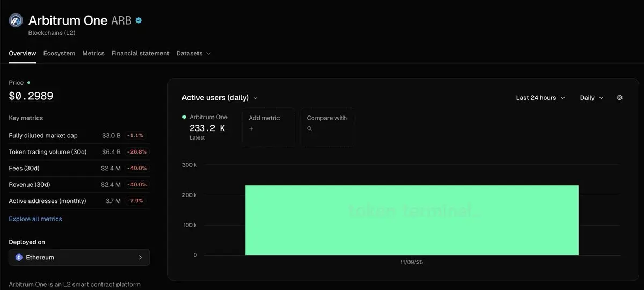644x290 pixels.
Task: Open the Overview tab
Action: point(23,53)
